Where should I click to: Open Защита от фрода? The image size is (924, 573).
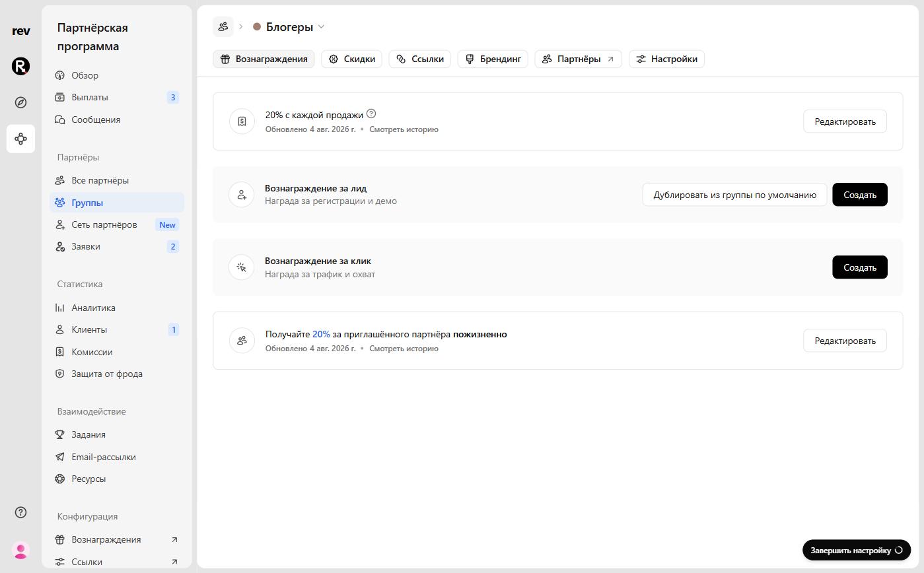[117, 374]
